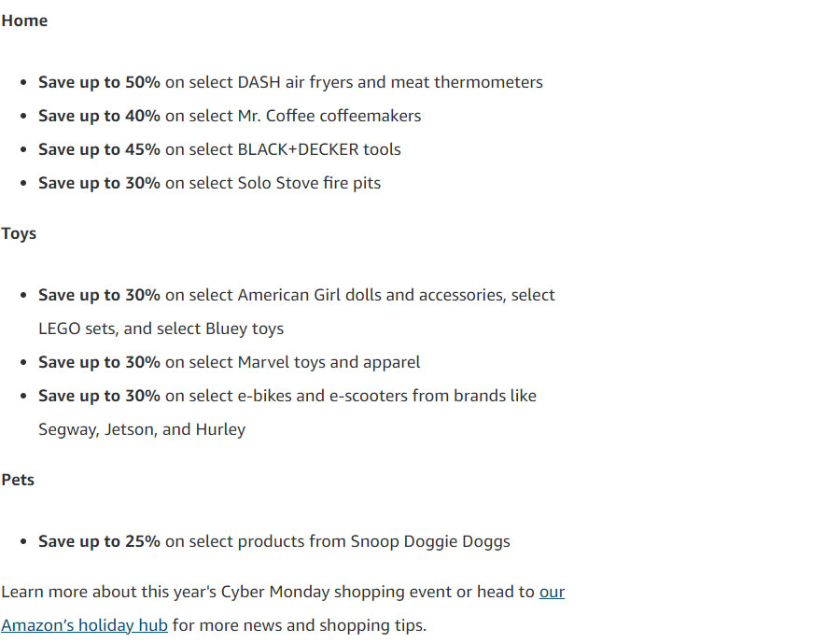Image resolution: width=840 pixels, height=643 pixels.
Task: Click the Marvel toys and apparel deal
Action: point(230,362)
